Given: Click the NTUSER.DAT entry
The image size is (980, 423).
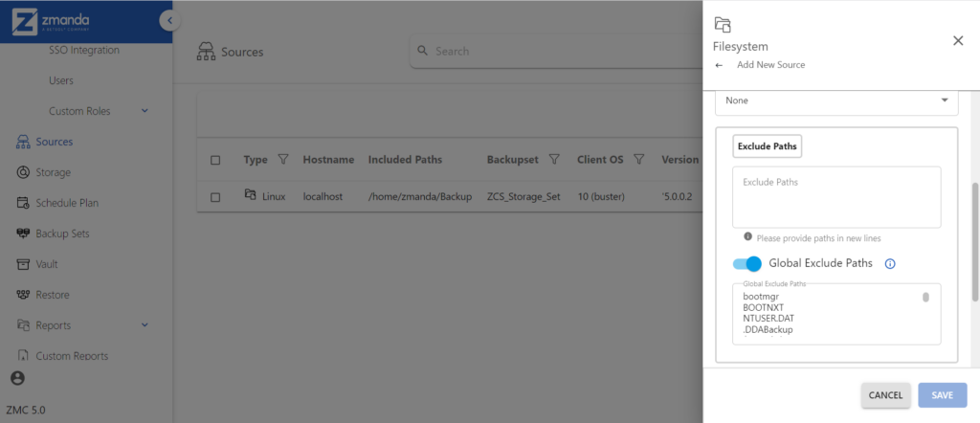Looking at the screenshot, I should [768, 319].
